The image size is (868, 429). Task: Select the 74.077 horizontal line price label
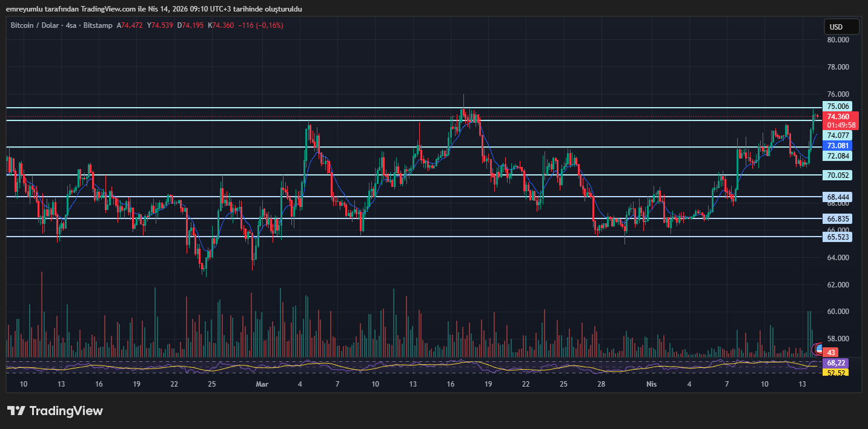838,136
